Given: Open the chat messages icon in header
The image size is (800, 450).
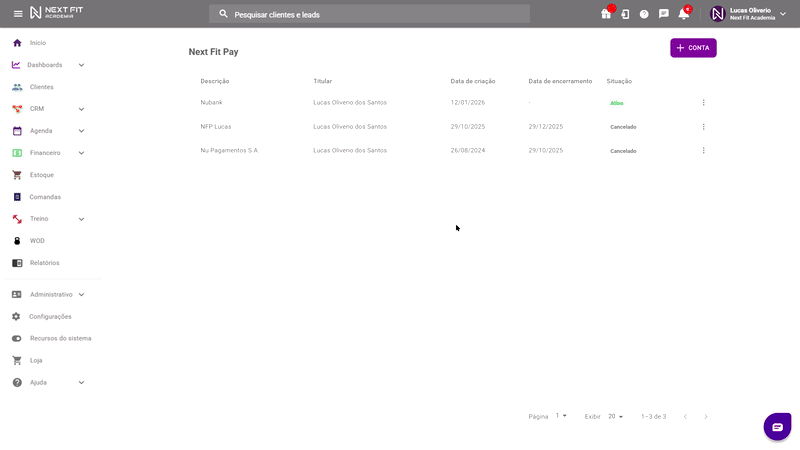Looking at the screenshot, I should [663, 14].
